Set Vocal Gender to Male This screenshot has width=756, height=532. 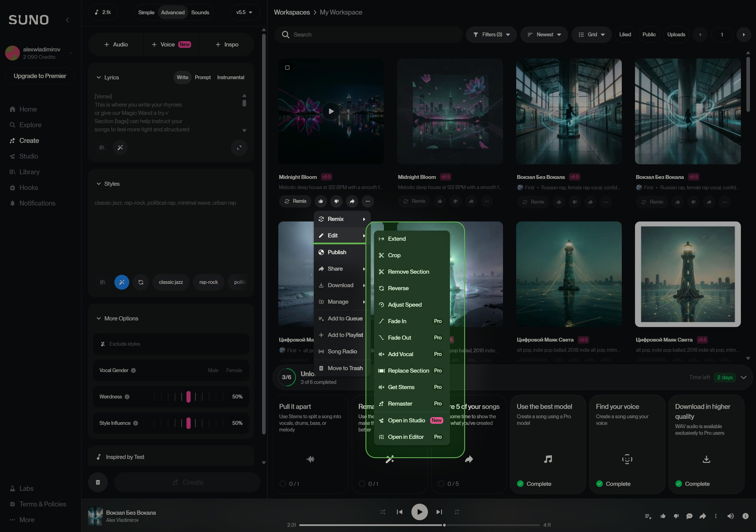213,370
